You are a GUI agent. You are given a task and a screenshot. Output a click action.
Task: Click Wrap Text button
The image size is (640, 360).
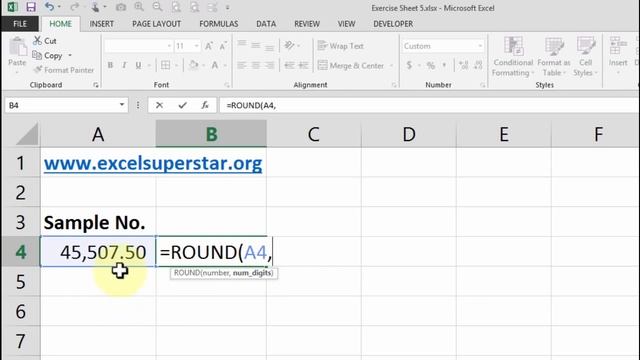pyautogui.click(x=340, y=46)
